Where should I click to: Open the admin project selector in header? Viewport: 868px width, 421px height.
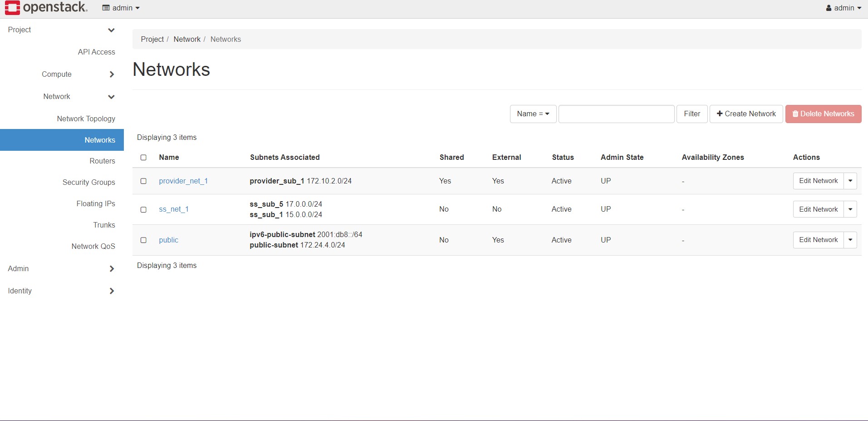(x=121, y=8)
